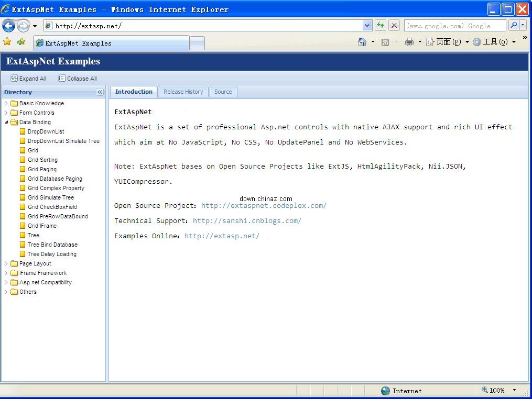Open the 工具(O) tools menu

pos(494,42)
